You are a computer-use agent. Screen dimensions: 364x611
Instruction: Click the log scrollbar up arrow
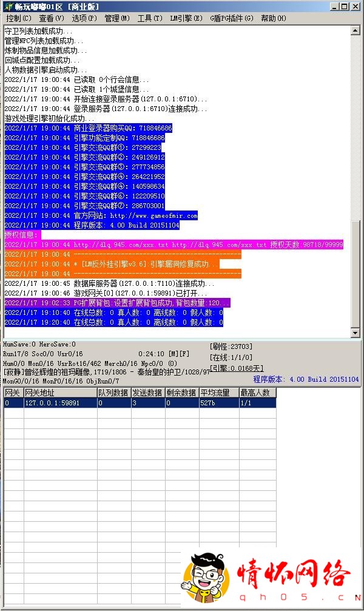355,30
